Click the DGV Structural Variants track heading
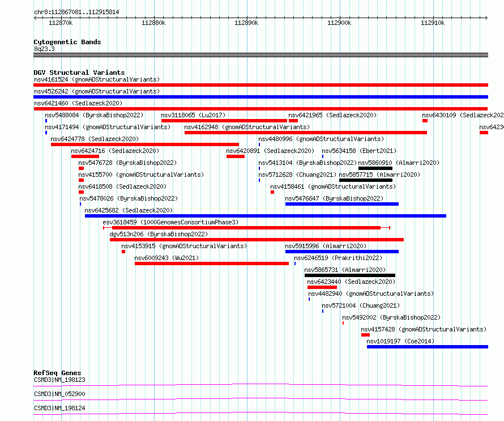The image size is (504, 421). click(x=79, y=73)
